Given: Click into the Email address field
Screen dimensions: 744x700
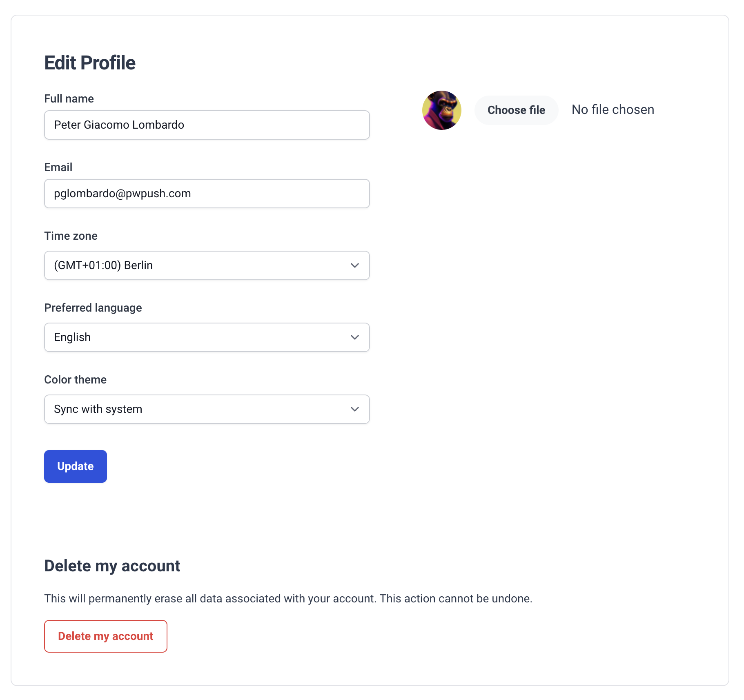Looking at the screenshot, I should tap(207, 194).
